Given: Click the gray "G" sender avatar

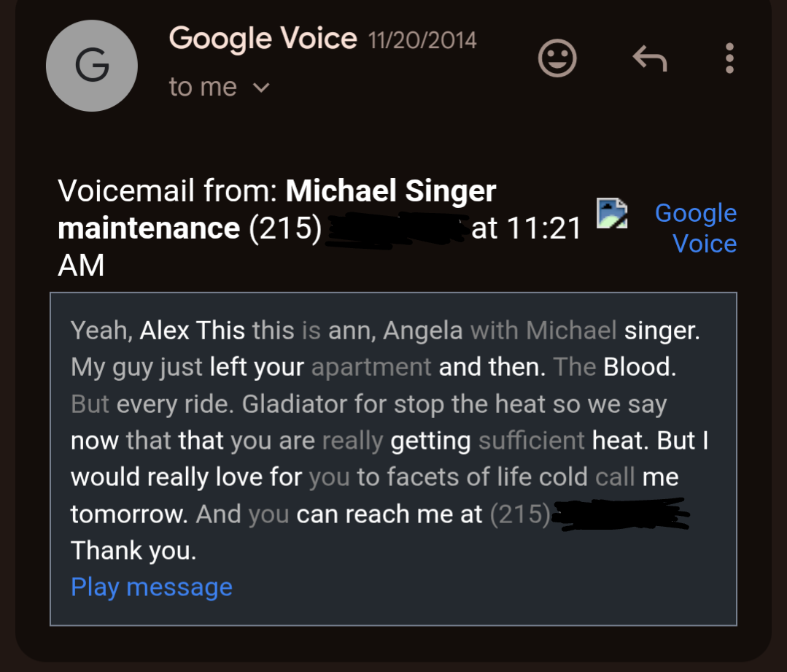Looking at the screenshot, I should click(x=92, y=66).
